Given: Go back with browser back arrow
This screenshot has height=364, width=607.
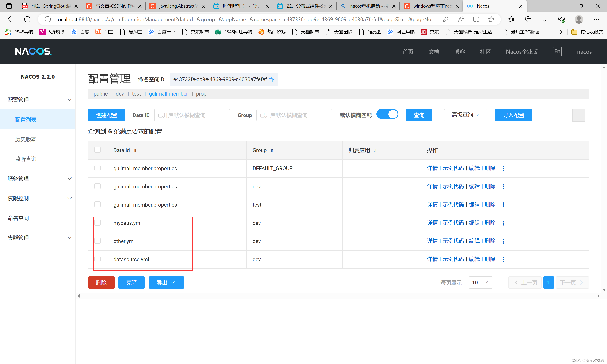Looking at the screenshot, I should click(11, 19).
